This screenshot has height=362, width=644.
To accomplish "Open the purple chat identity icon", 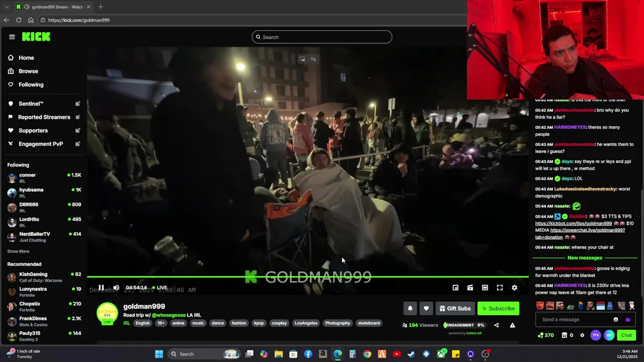I will (x=627, y=319).
